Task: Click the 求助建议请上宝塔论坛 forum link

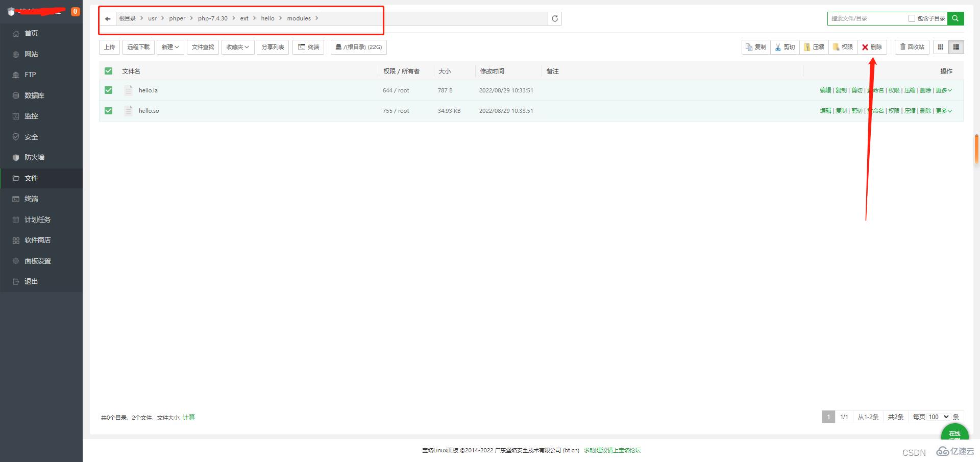Action: pos(612,450)
